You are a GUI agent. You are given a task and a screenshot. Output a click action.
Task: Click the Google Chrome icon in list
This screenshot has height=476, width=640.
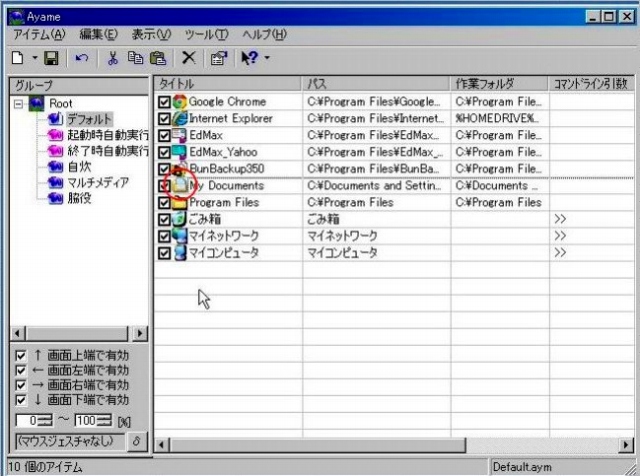180,102
